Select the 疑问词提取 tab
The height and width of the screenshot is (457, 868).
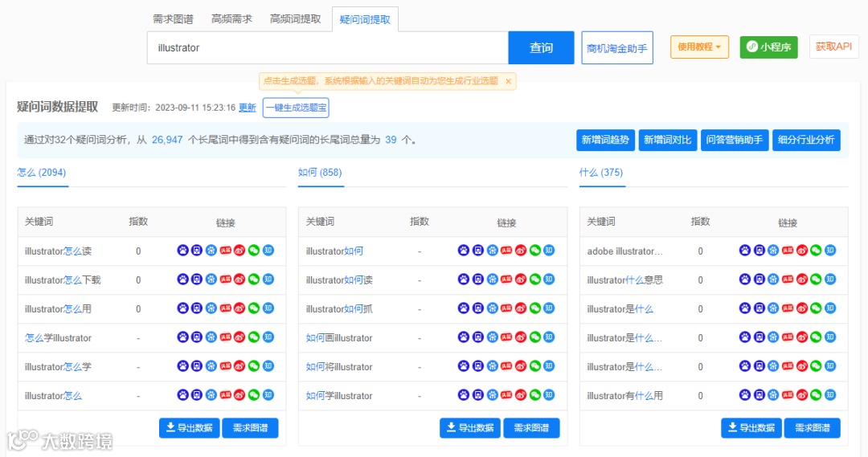click(365, 19)
